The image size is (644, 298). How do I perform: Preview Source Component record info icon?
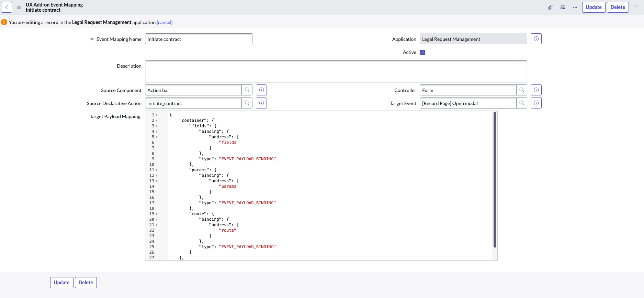(261, 90)
